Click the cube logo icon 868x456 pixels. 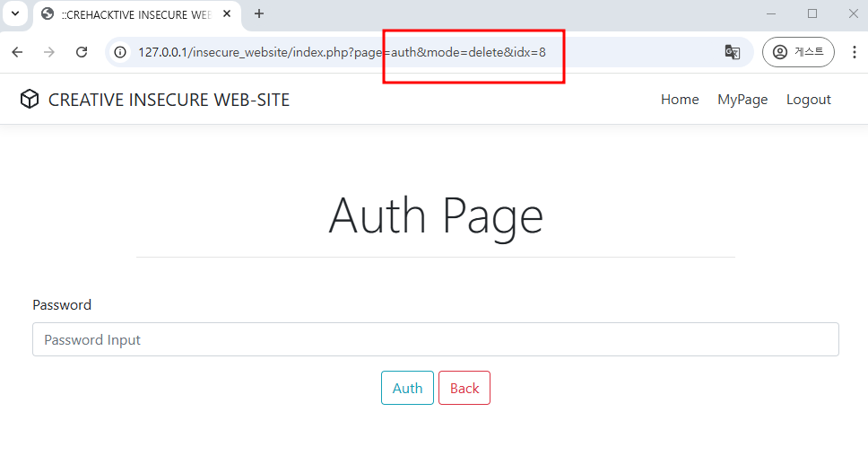[x=30, y=99]
